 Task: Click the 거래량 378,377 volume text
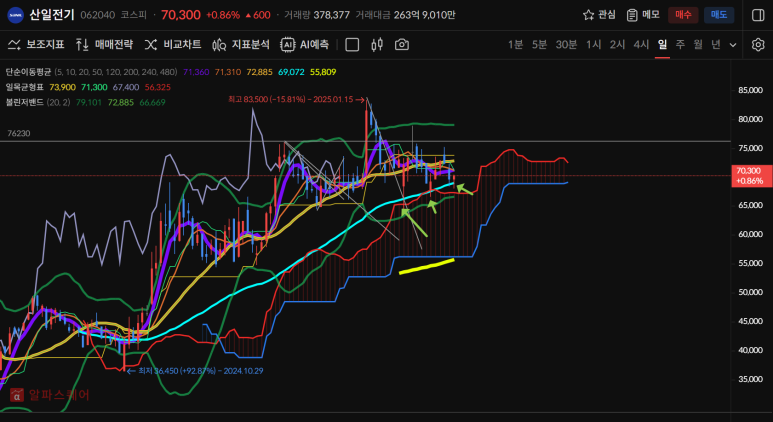coord(317,15)
